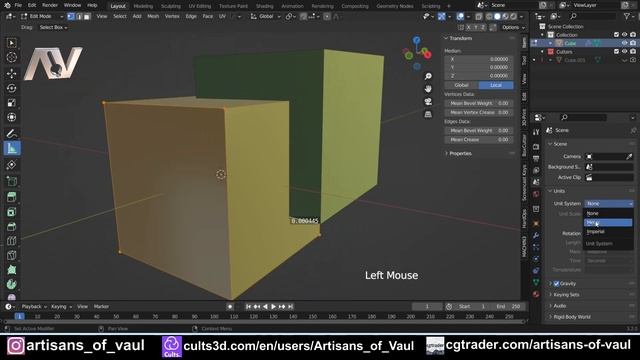Expand the Keying Sets panel
Image resolution: width=640 pixels, height=360 pixels.
point(566,294)
